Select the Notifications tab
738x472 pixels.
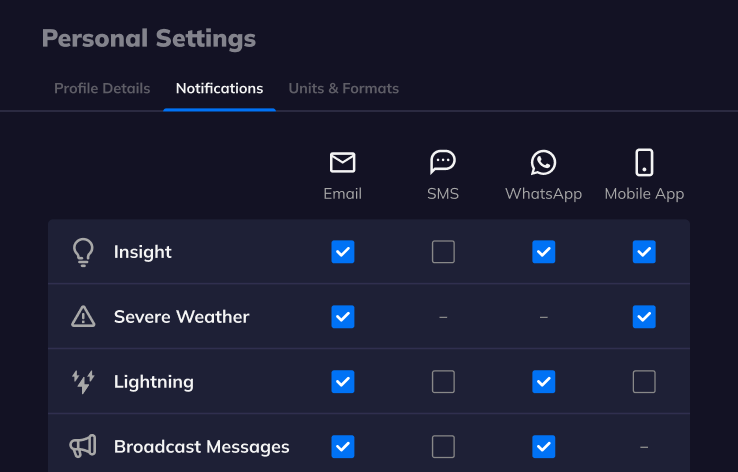point(219,88)
